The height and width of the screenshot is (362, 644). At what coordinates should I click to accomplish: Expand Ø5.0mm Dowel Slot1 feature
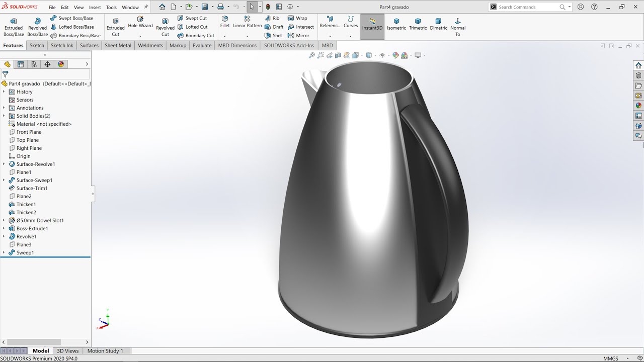pyautogui.click(x=4, y=220)
